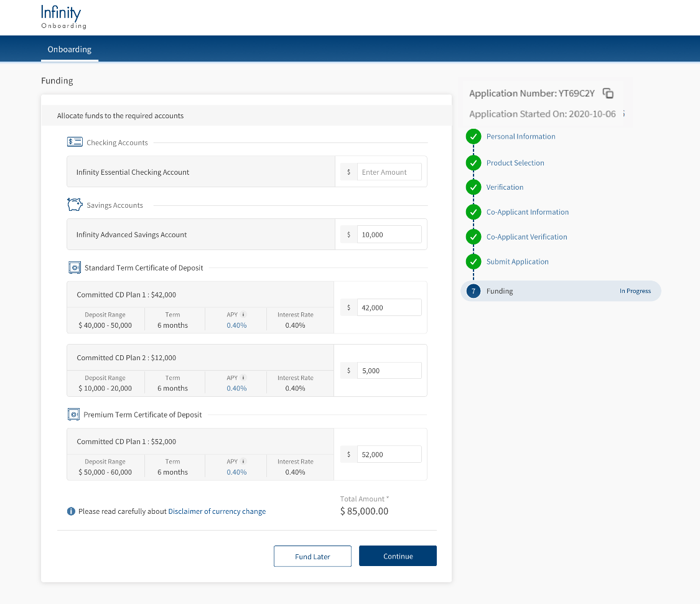Click the Checking Accounts section icon
Screen dimensions: 700x604
tap(75, 142)
